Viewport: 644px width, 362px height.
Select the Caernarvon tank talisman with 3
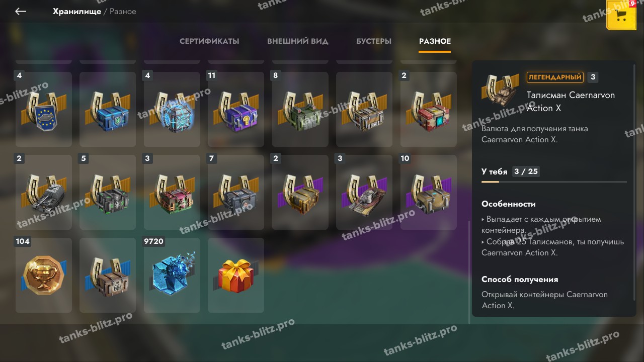click(x=364, y=192)
